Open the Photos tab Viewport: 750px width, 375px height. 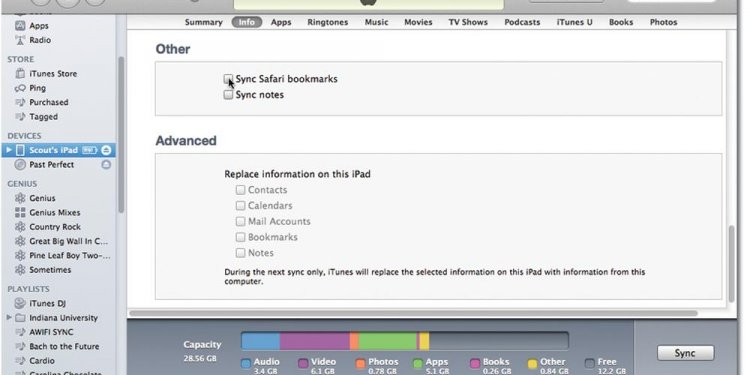point(663,22)
